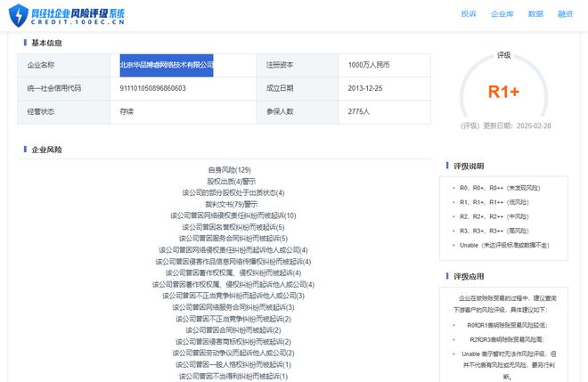Click the founding date 2013-12-25
This screenshot has height=382, width=588.
point(365,88)
